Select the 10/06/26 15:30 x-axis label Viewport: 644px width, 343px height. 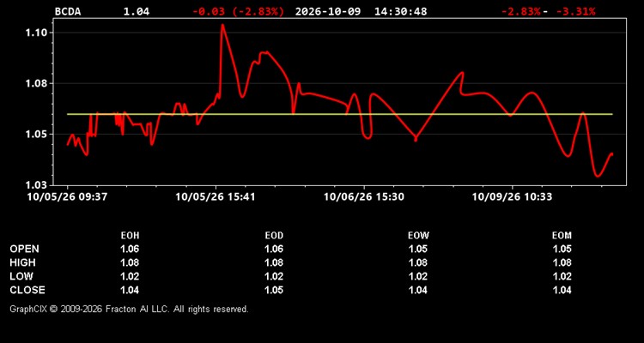[x=363, y=197]
